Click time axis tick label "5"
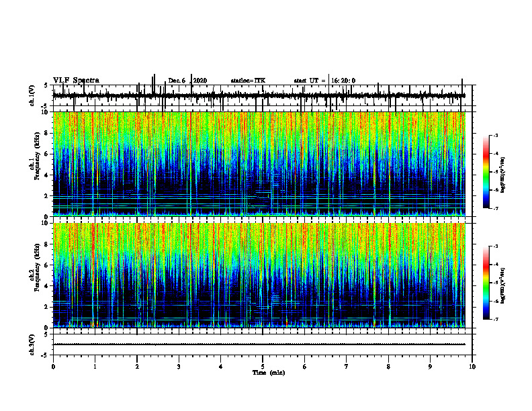532x411 pixels. tap(263, 367)
